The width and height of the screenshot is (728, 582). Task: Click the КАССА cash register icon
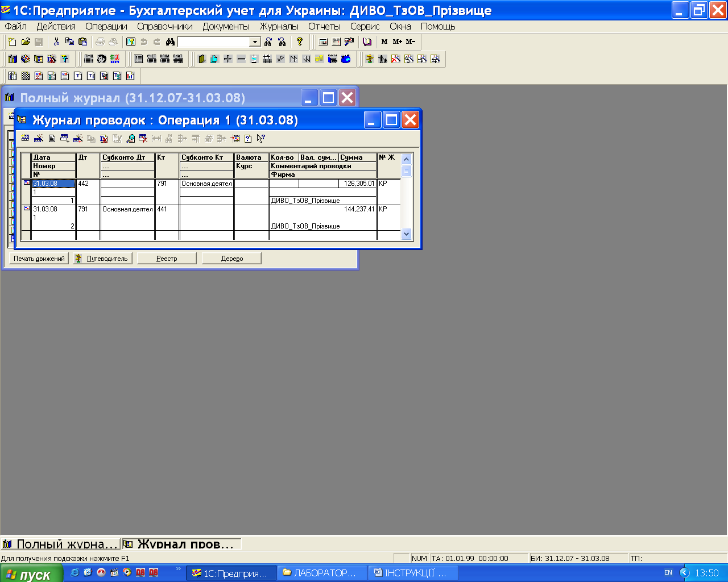pos(333,59)
